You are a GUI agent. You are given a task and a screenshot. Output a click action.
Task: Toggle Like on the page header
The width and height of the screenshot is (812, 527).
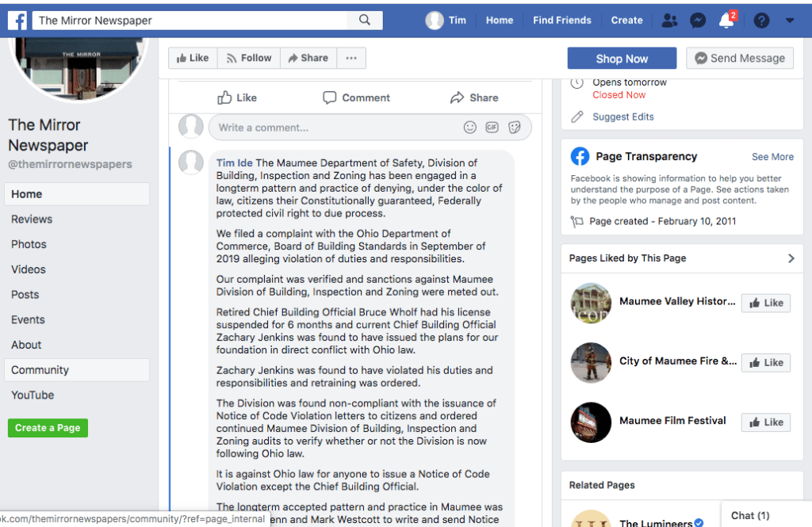193,58
